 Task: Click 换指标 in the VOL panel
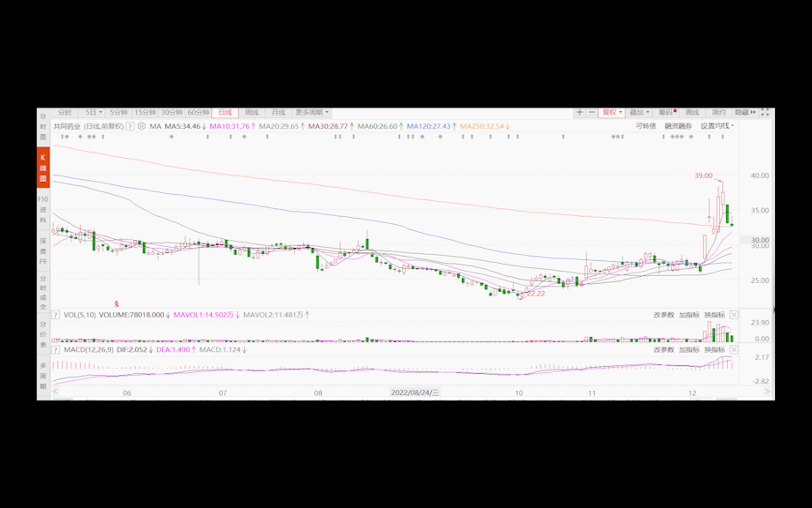click(x=715, y=315)
